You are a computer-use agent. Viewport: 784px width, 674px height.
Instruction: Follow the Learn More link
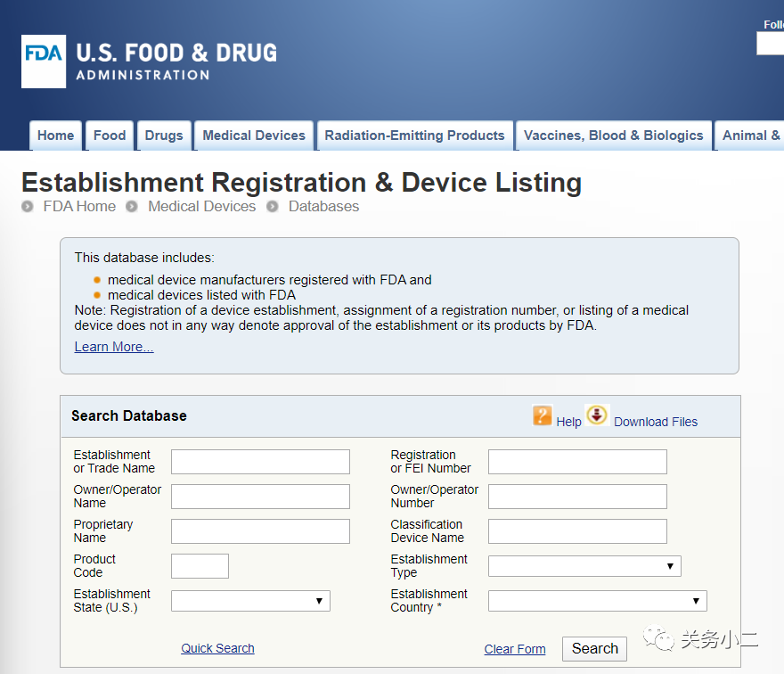(x=114, y=347)
